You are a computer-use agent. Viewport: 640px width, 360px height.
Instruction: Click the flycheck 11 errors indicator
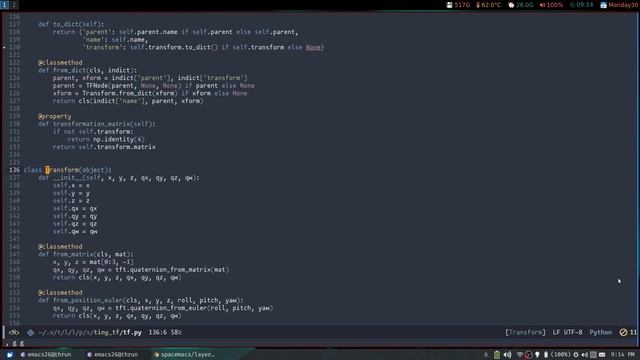pyautogui.click(x=628, y=332)
